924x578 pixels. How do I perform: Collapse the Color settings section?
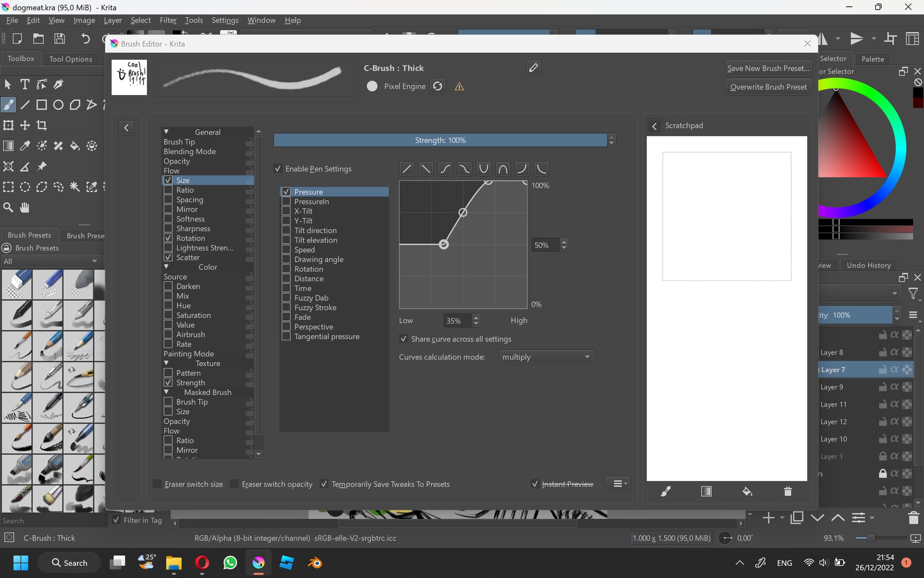(x=167, y=267)
